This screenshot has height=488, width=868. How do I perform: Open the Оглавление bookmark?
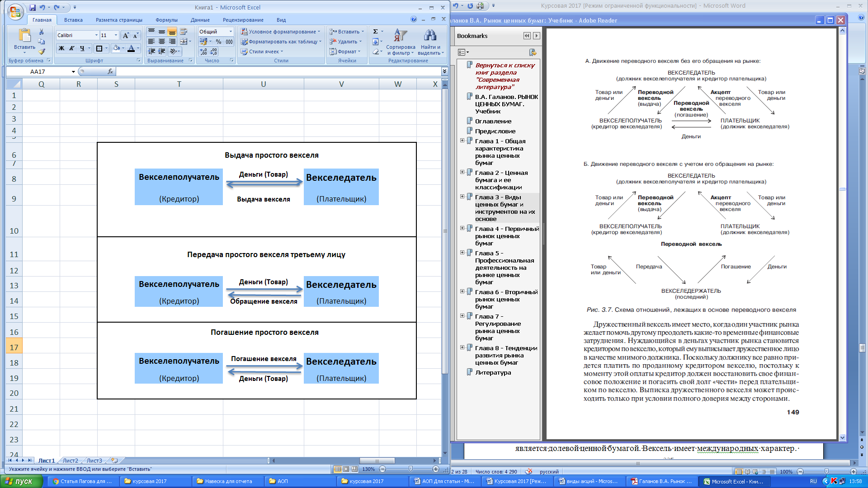pyautogui.click(x=493, y=121)
